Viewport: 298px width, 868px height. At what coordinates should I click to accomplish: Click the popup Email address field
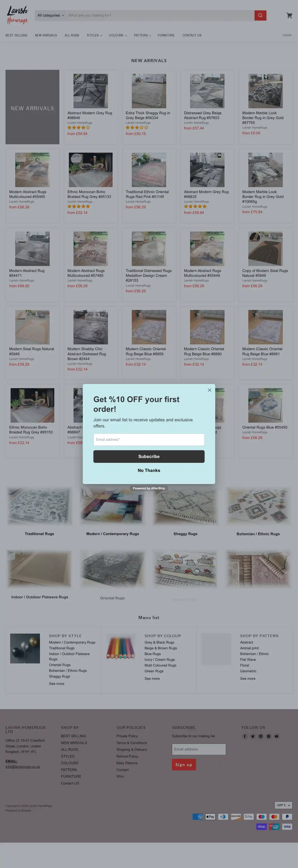pyautogui.click(x=149, y=439)
